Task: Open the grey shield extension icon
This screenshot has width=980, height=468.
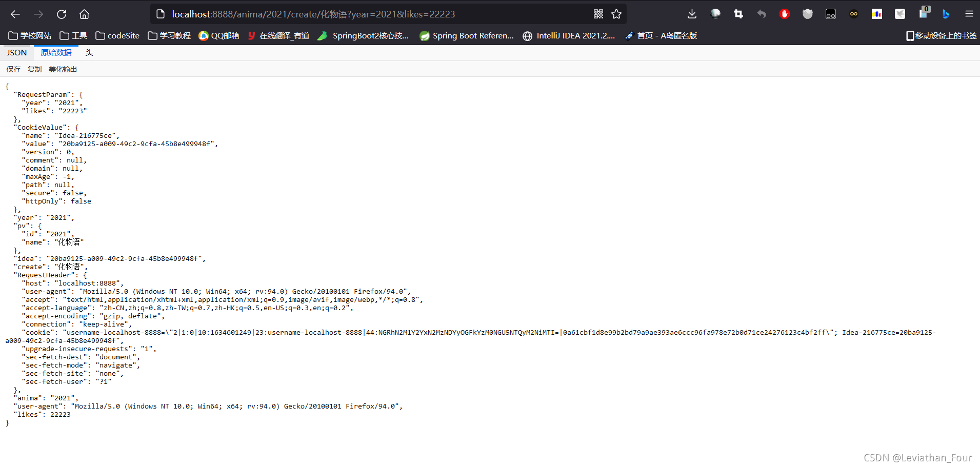Action: (808, 14)
